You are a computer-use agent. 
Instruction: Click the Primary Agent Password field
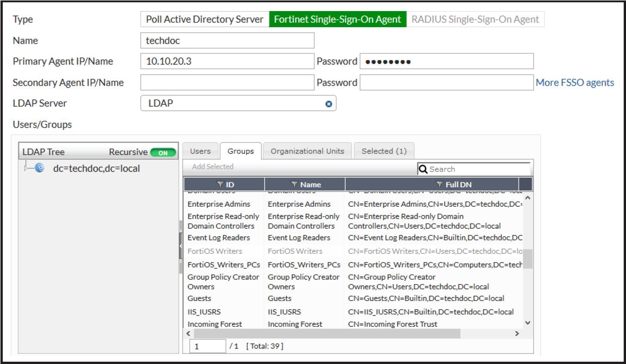[x=447, y=61]
